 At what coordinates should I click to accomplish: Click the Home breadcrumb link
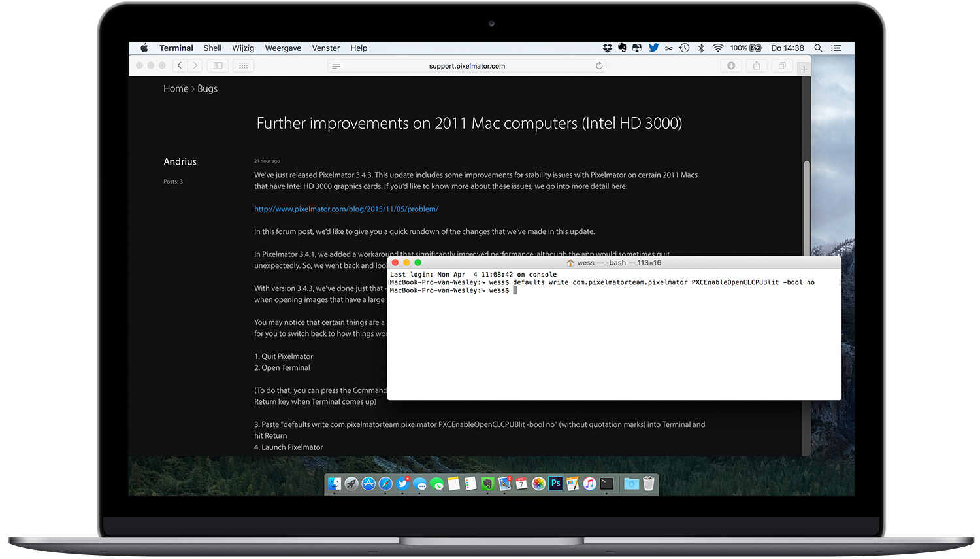pyautogui.click(x=176, y=88)
